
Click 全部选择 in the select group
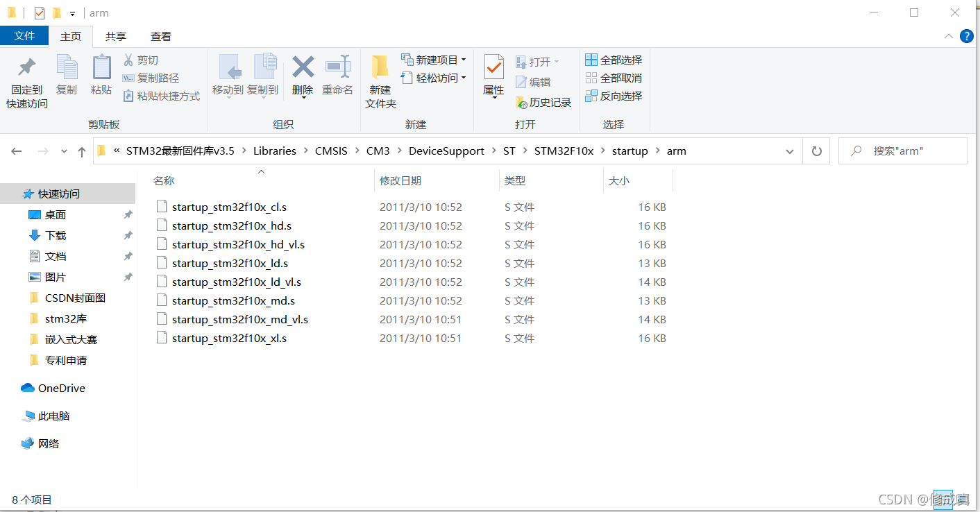pos(614,60)
